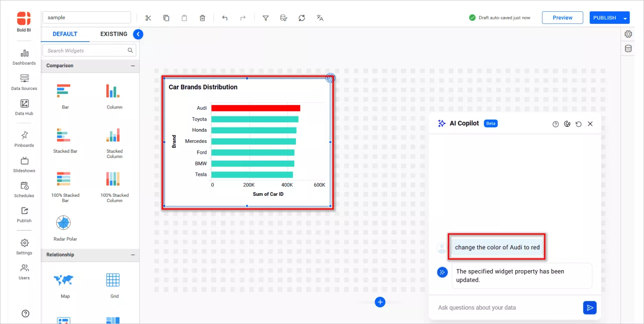Reset the AI Copilot conversation
Viewport: 644px width, 324px height.
point(578,124)
